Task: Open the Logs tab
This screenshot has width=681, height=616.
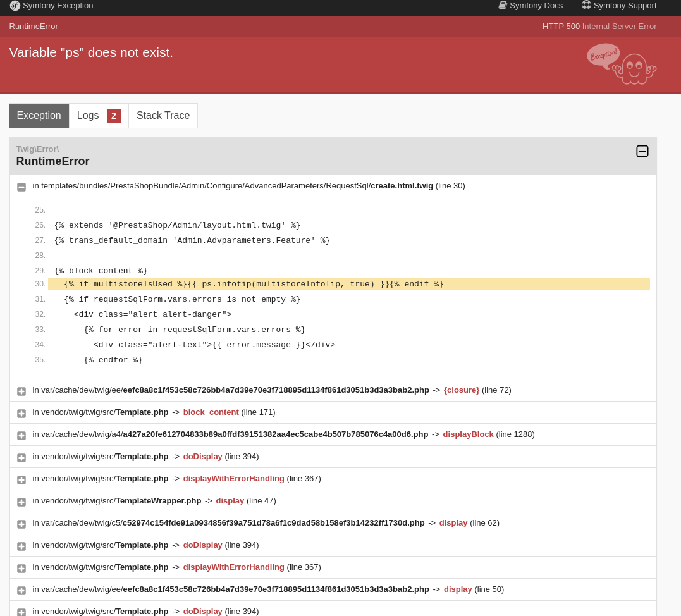Action: [x=89, y=115]
